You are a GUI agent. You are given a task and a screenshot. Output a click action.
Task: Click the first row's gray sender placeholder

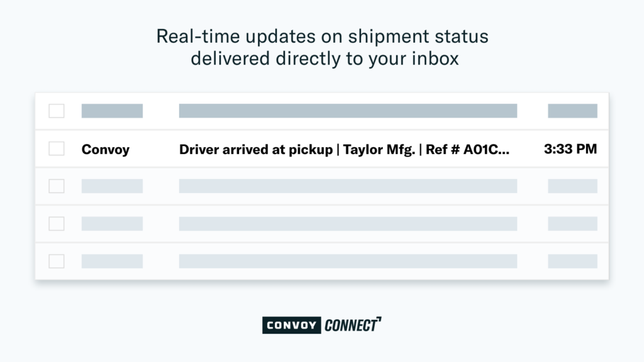coord(112,111)
